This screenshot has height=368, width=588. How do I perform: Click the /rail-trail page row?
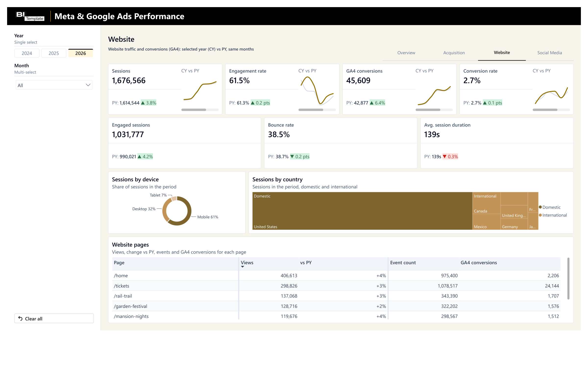(x=336, y=296)
